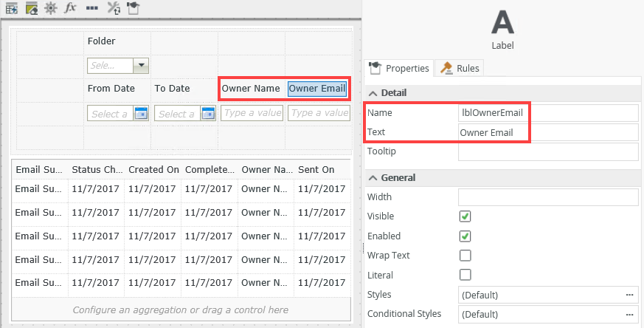Collapse the General section
644x328 pixels.
tap(373, 178)
